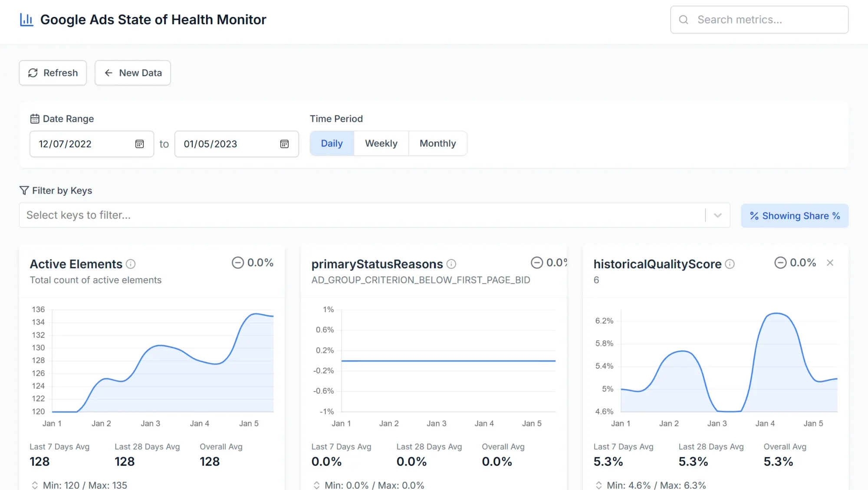This screenshot has height=490, width=868.
Task: Click the trend icon on historicalQualityScore card
Action: 780,263
